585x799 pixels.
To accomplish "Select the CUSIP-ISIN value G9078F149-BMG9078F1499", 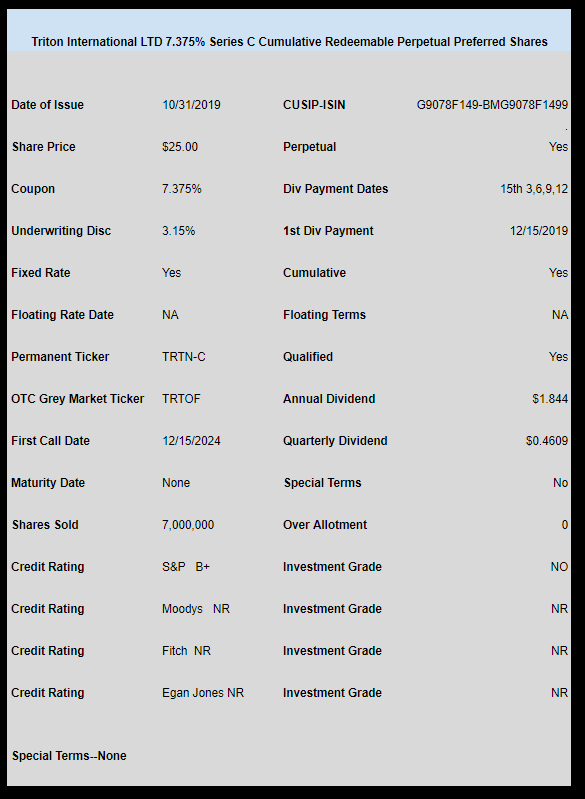I will [492, 105].
